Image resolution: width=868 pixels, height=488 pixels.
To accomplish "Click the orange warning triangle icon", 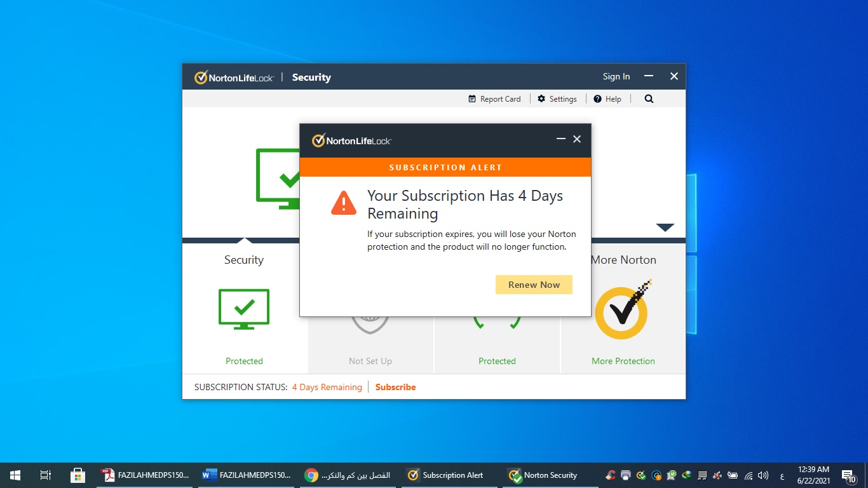I will (x=344, y=203).
